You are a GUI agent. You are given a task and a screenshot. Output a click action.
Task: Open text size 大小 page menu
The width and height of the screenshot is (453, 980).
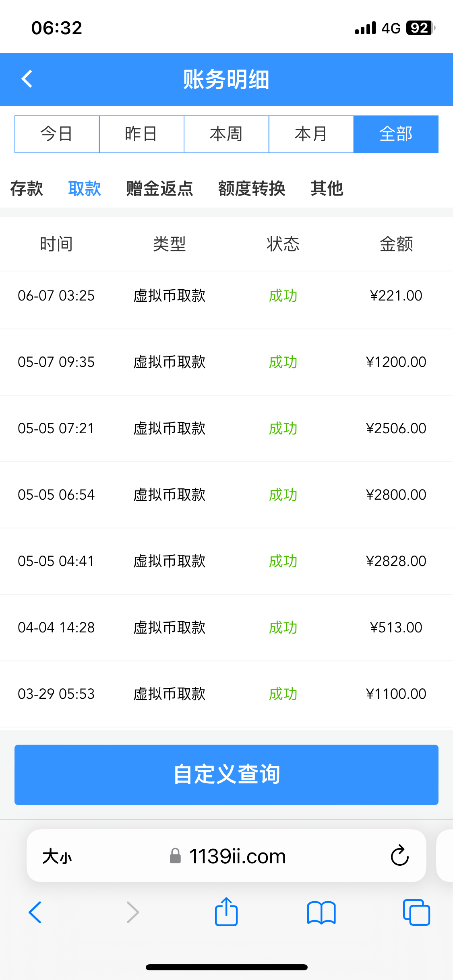click(57, 856)
